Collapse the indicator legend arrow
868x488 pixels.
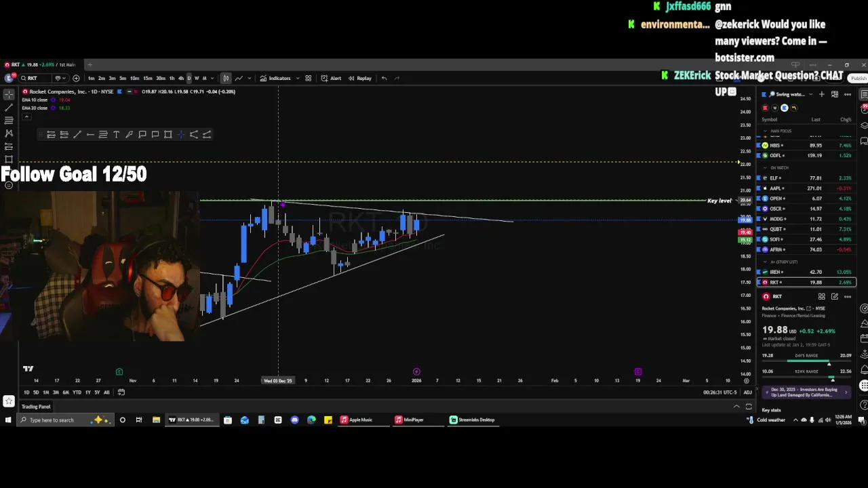(x=25, y=117)
